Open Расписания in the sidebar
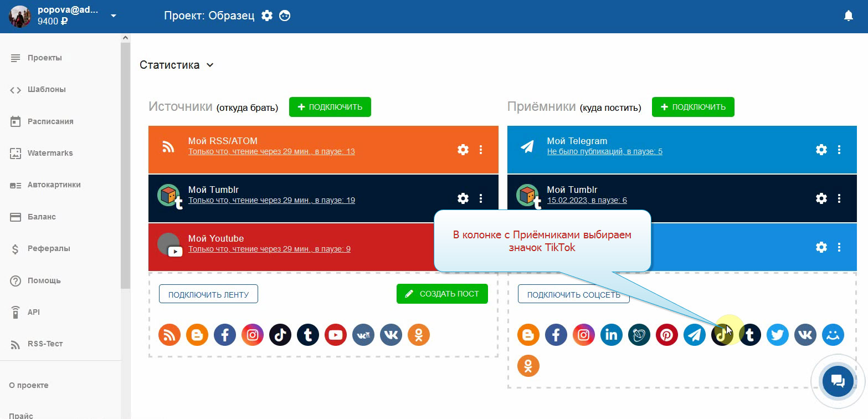The height and width of the screenshot is (419, 868). tap(50, 121)
